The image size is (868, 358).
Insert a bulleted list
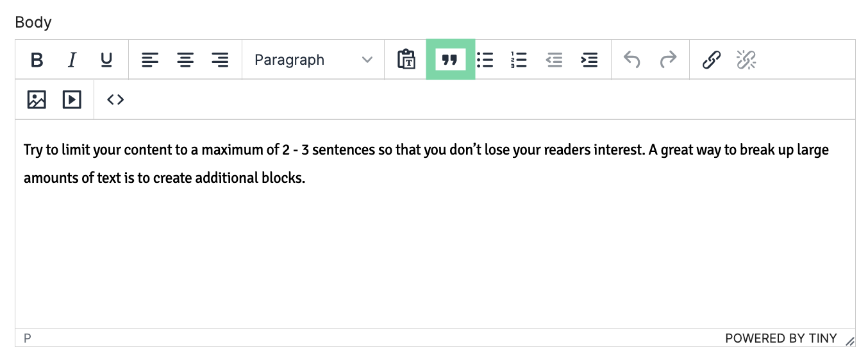coord(485,60)
